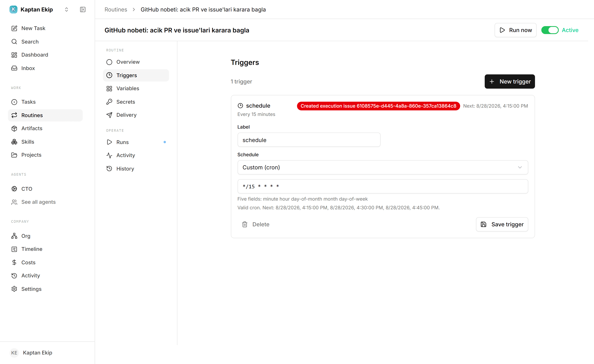Open the Variables tab

[x=136, y=88]
